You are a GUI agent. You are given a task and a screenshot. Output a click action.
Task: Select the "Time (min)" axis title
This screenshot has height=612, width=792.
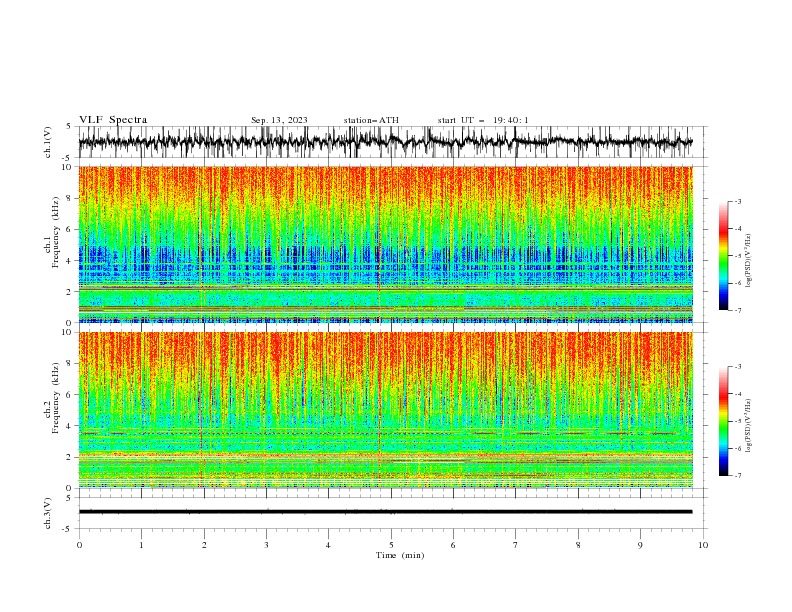click(x=400, y=555)
